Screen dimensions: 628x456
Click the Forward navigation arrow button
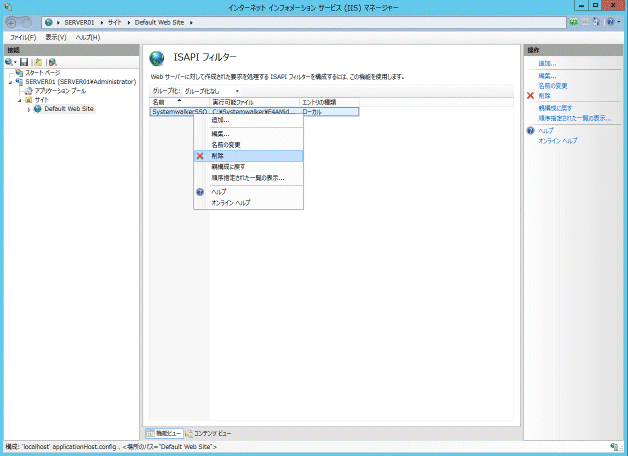(x=27, y=23)
